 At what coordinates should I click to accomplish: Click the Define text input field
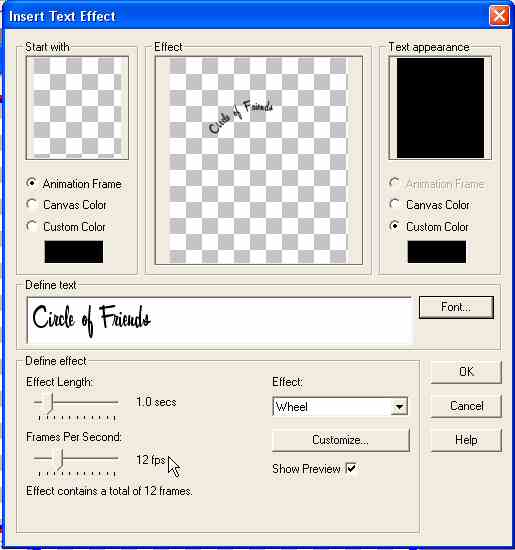click(x=220, y=320)
